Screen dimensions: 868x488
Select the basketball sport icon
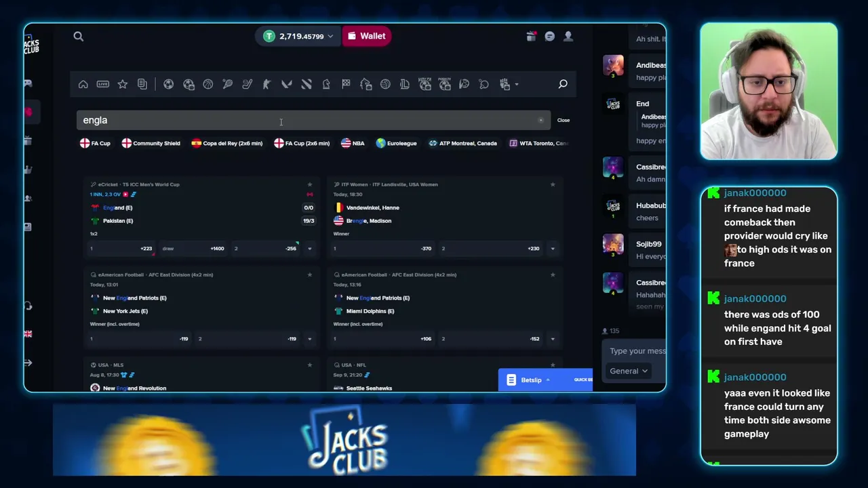208,84
